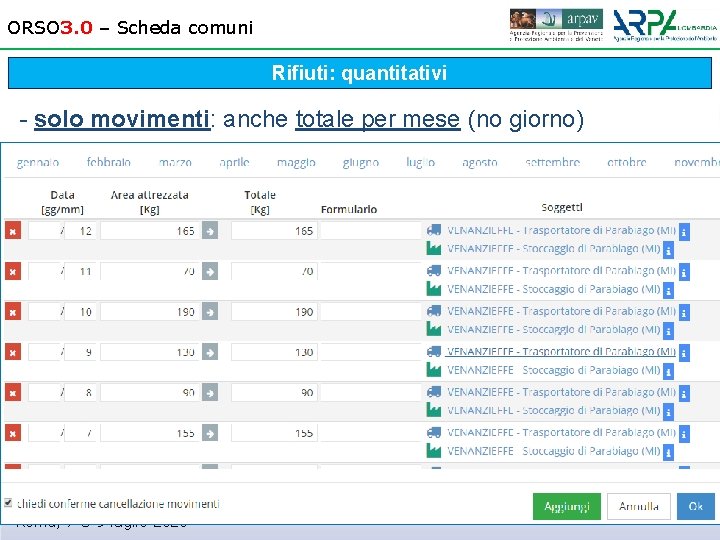Screen dimensions: 720x540
Task: Click the Annulla button
Action: click(x=639, y=506)
